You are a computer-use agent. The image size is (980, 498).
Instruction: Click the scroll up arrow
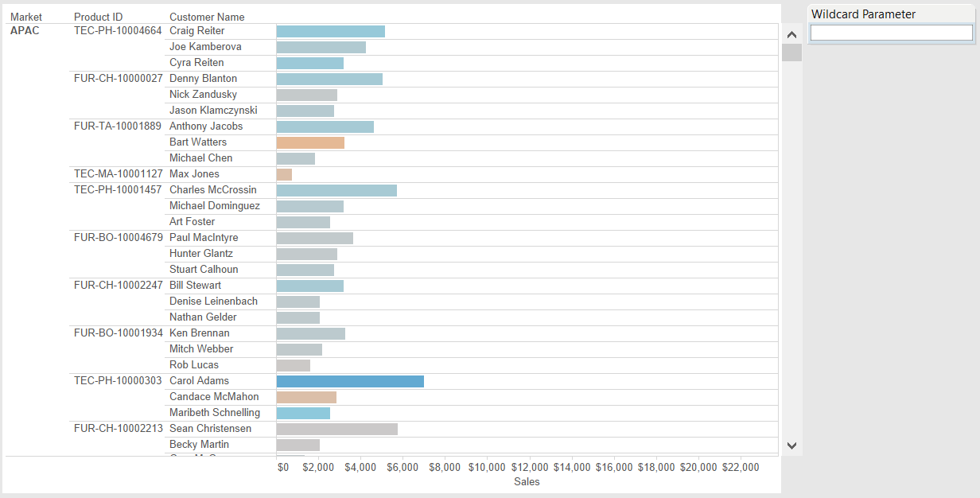pyautogui.click(x=791, y=34)
